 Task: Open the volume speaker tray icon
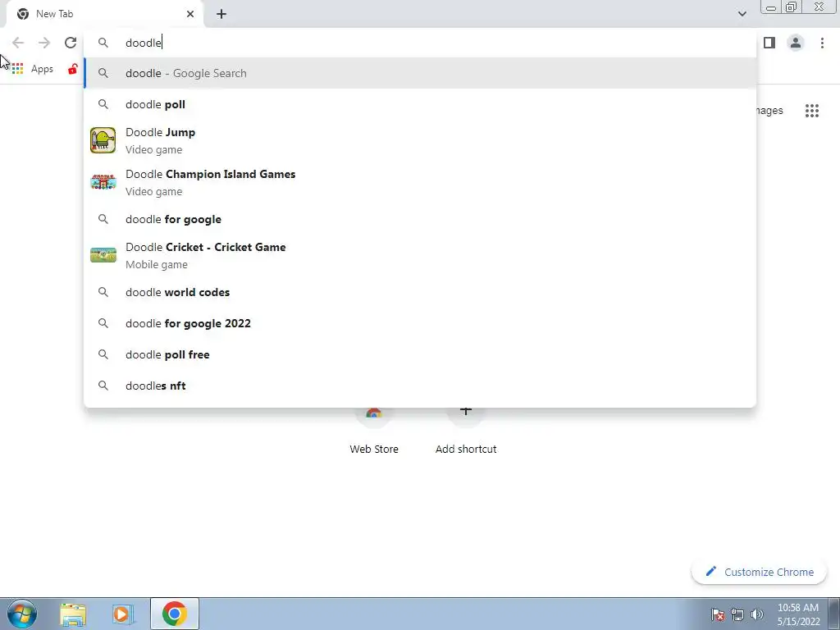(x=757, y=614)
